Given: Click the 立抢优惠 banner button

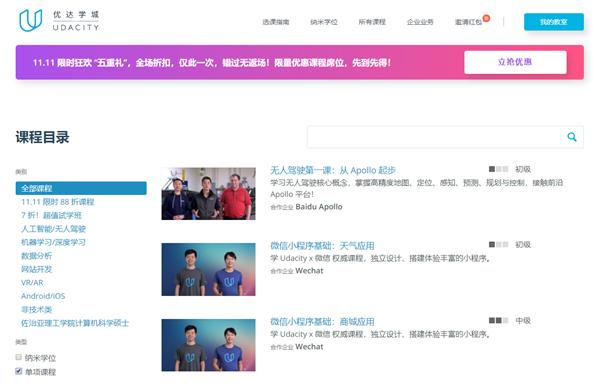Looking at the screenshot, I should (x=515, y=62).
